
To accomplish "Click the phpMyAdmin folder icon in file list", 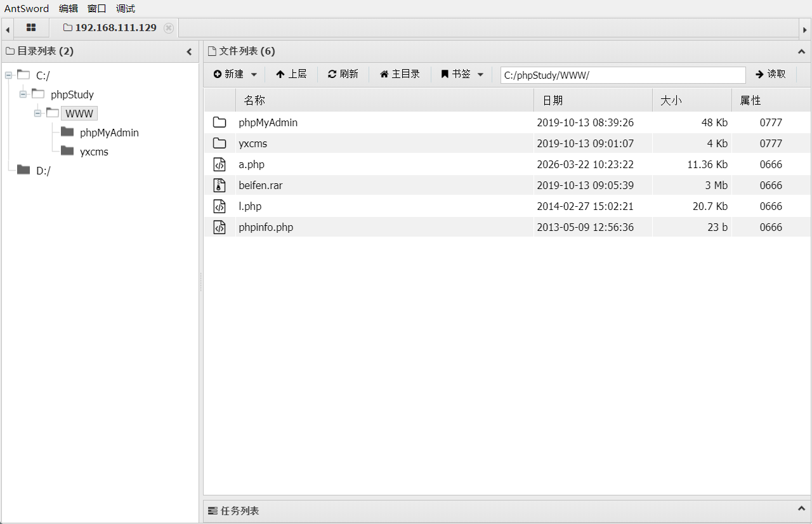I will tap(219, 122).
